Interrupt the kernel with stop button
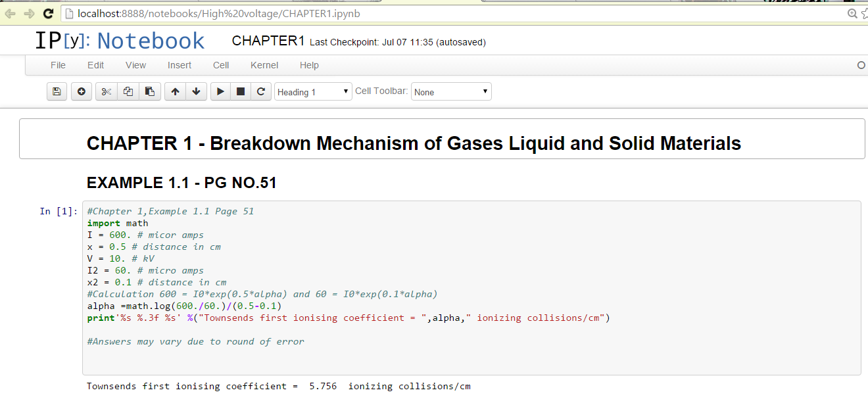 (x=241, y=92)
